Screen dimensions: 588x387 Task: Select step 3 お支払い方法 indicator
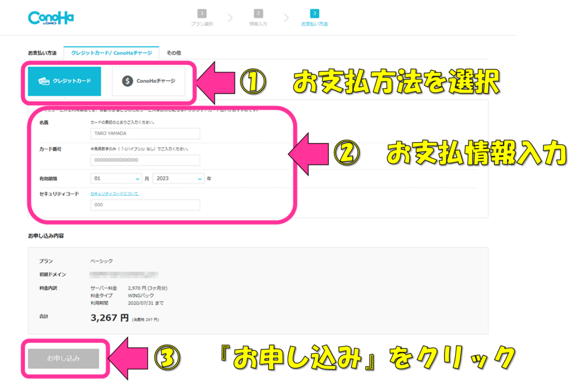314,18
